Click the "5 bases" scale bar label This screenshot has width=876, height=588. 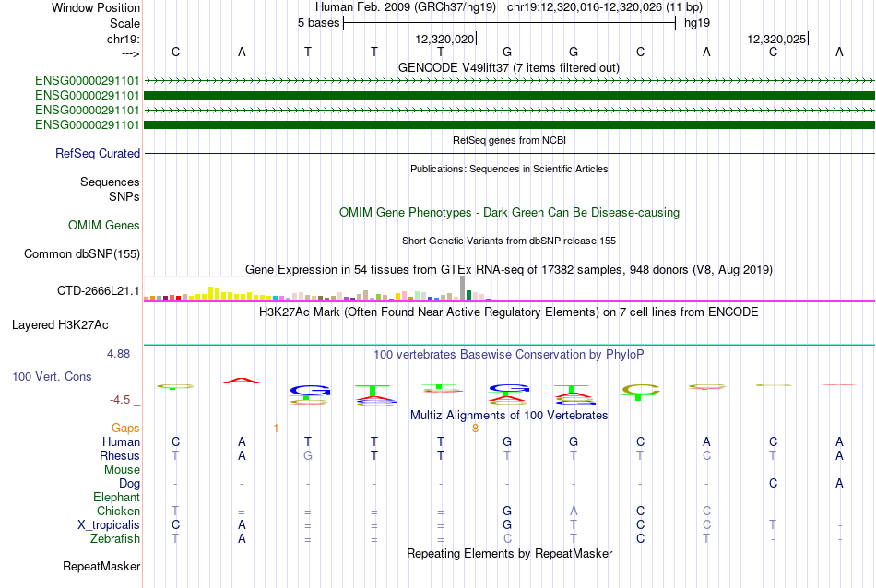[x=318, y=23]
